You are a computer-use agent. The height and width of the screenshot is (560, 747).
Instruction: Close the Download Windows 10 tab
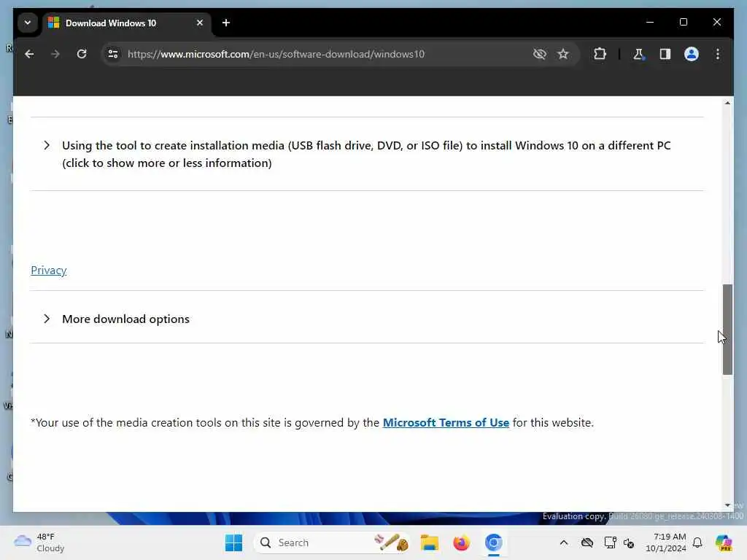[200, 23]
